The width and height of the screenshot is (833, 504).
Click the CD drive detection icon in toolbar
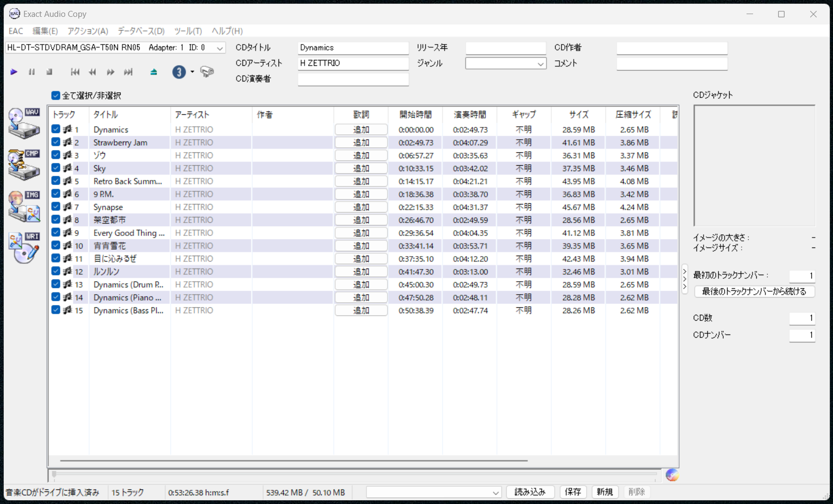pyautogui.click(x=207, y=72)
